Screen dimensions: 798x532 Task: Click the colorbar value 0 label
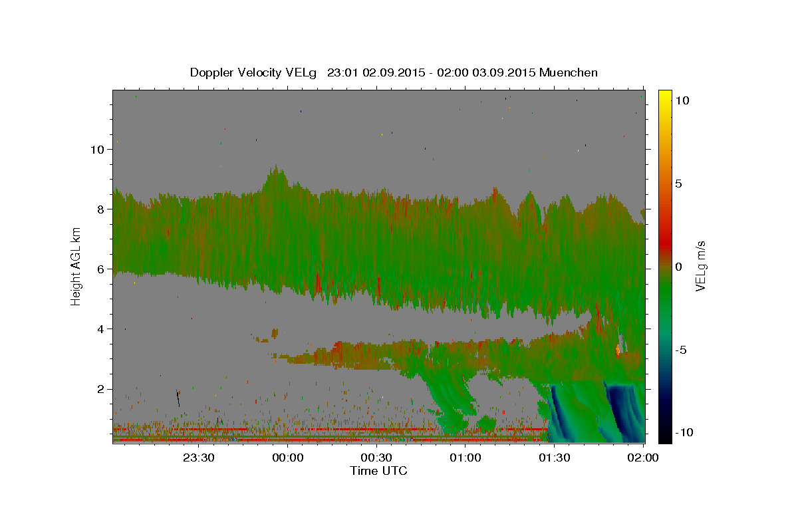tap(680, 267)
